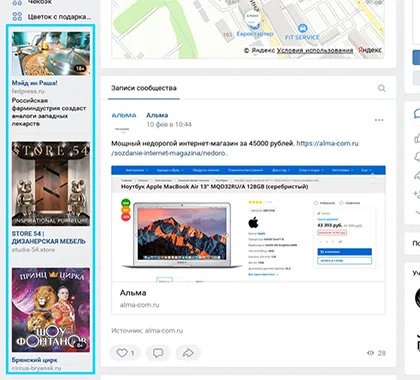The width and height of the screenshot is (420, 380).
Task: Click the Мэйд ин Раша! ad title
Action: (35, 83)
